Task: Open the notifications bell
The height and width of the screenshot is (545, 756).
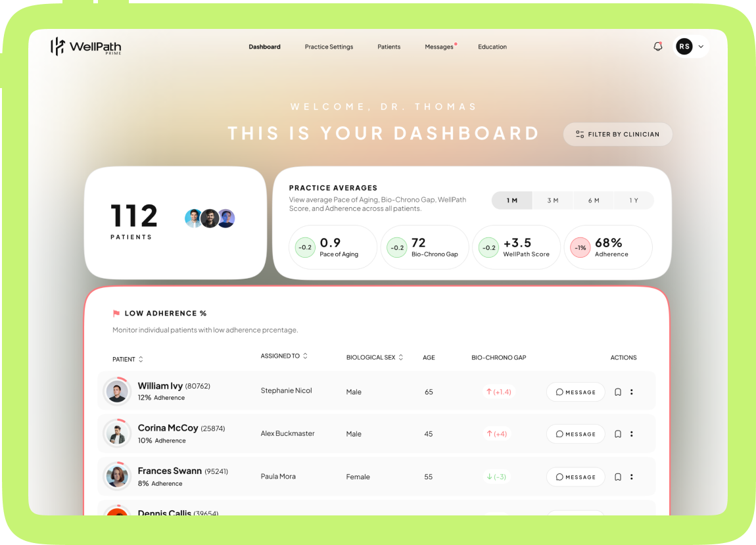Action: tap(657, 47)
